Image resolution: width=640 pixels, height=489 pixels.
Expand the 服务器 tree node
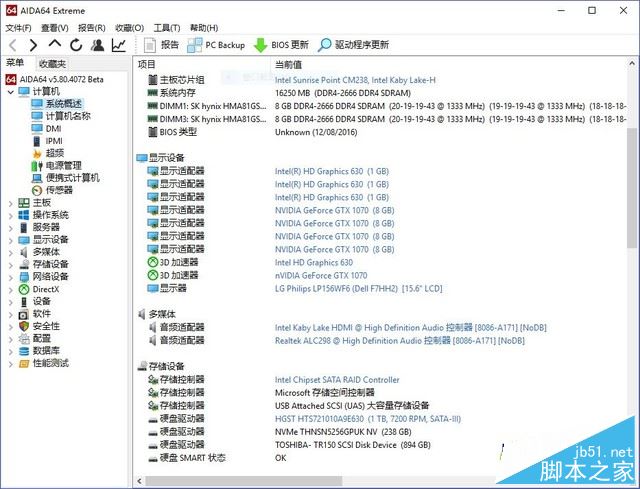coord(11,227)
